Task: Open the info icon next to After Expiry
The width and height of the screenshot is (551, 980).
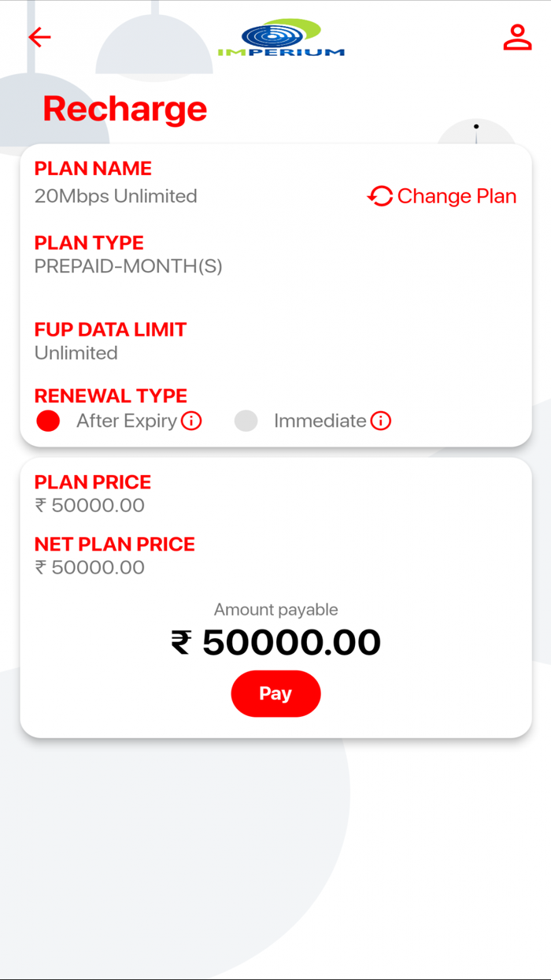Action: tap(192, 421)
